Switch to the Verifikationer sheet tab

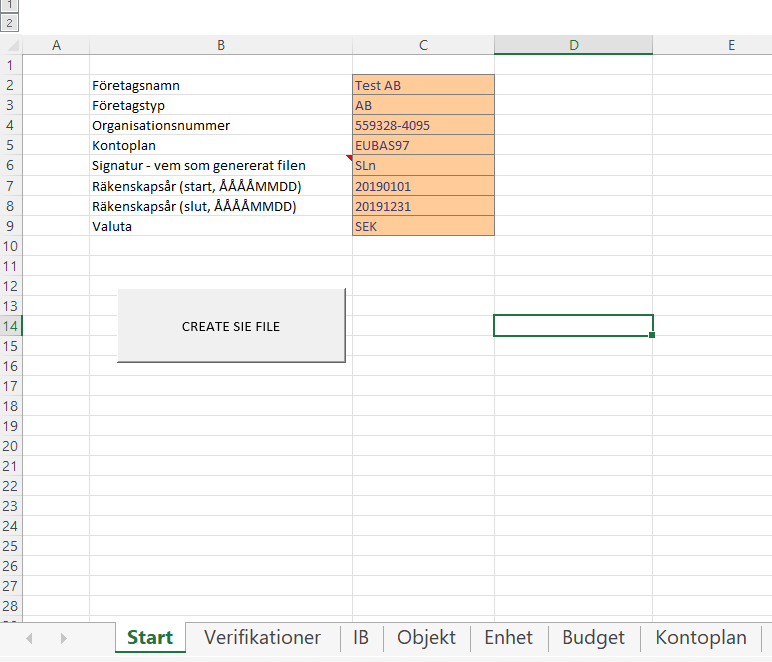click(x=262, y=638)
